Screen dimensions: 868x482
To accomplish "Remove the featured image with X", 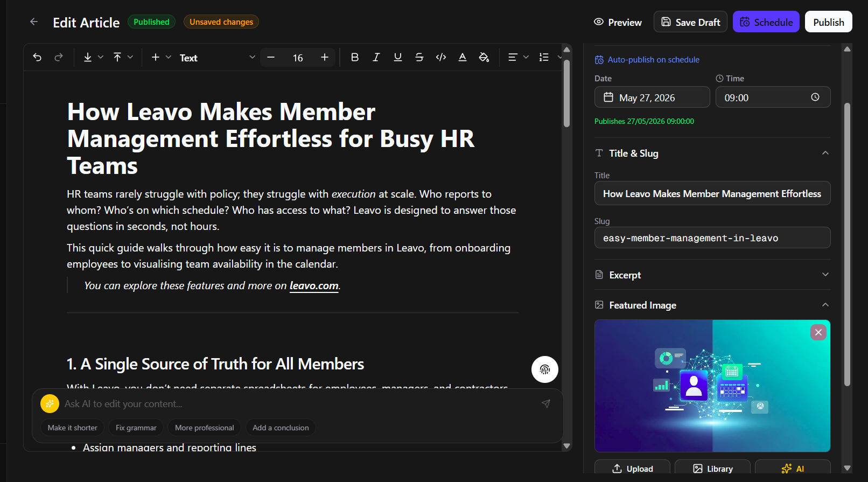I will 818,332.
